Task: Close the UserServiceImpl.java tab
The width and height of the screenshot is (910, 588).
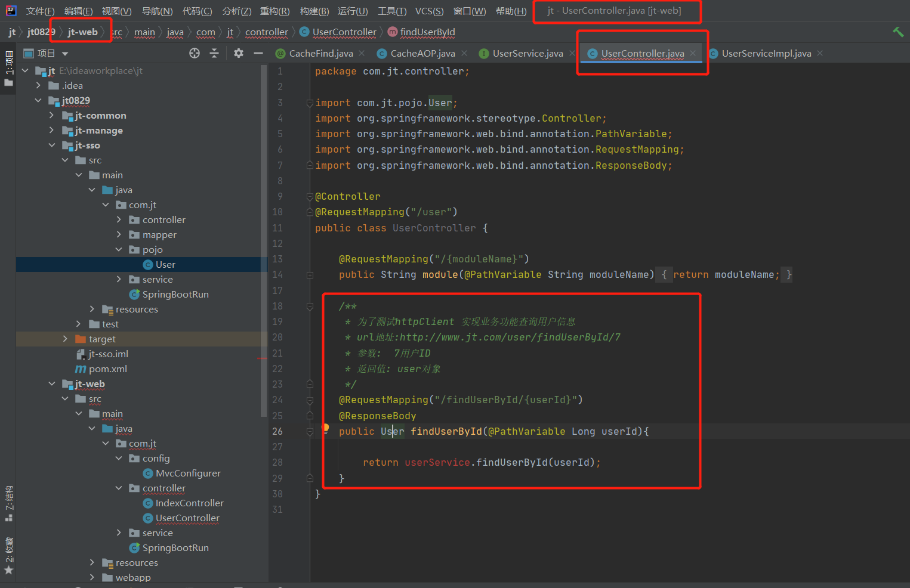Action: [x=820, y=53]
